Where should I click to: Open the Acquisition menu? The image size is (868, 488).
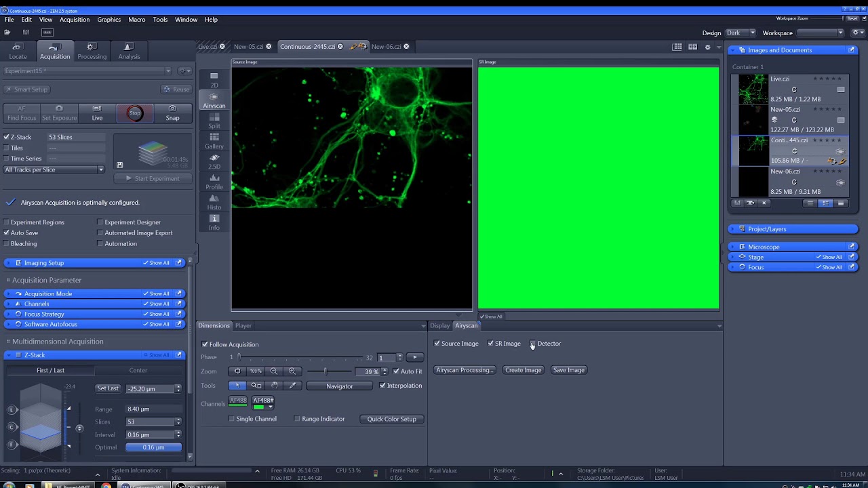pyautogui.click(x=75, y=20)
